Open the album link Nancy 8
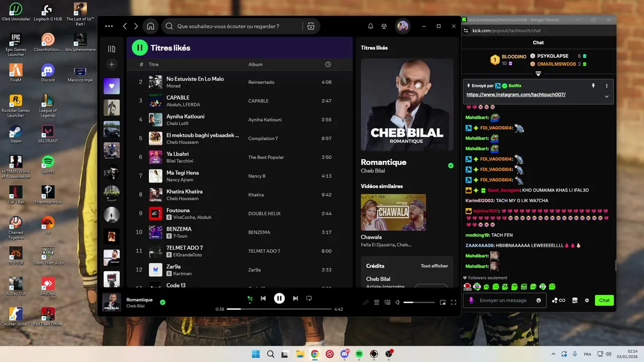 [257, 176]
